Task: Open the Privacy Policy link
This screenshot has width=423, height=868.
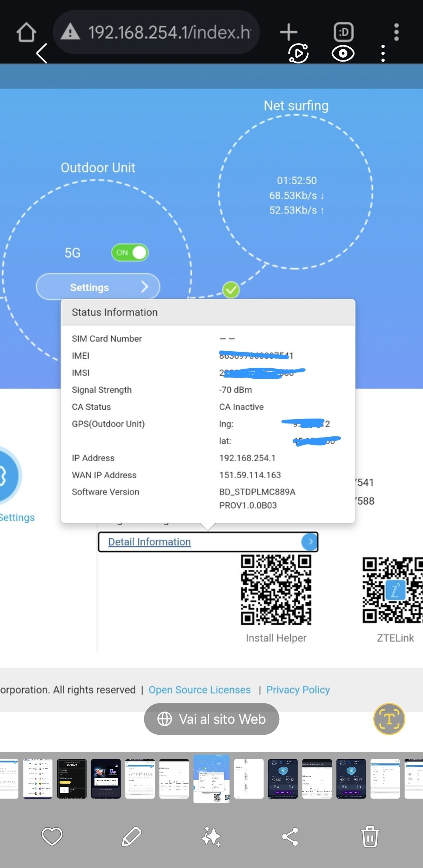Action: [298, 690]
